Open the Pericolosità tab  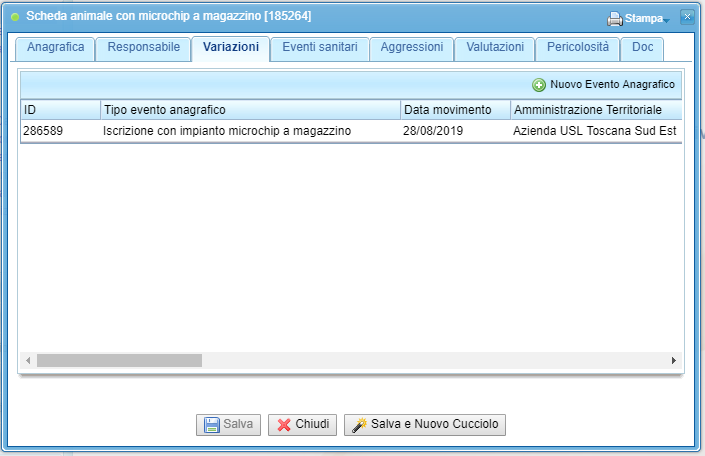[x=578, y=49]
